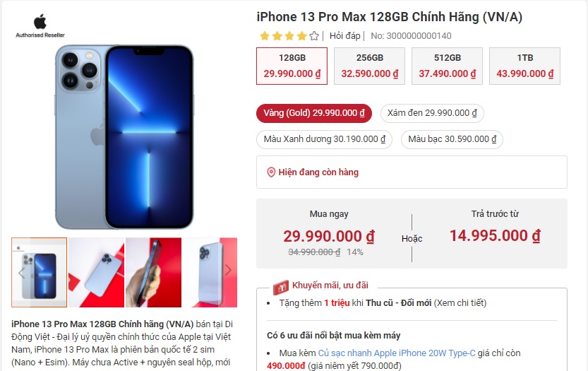The width and height of the screenshot is (588, 371).
Task: Click the Apple Authorised Reseller logo
Action: click(x=40, y=26)
